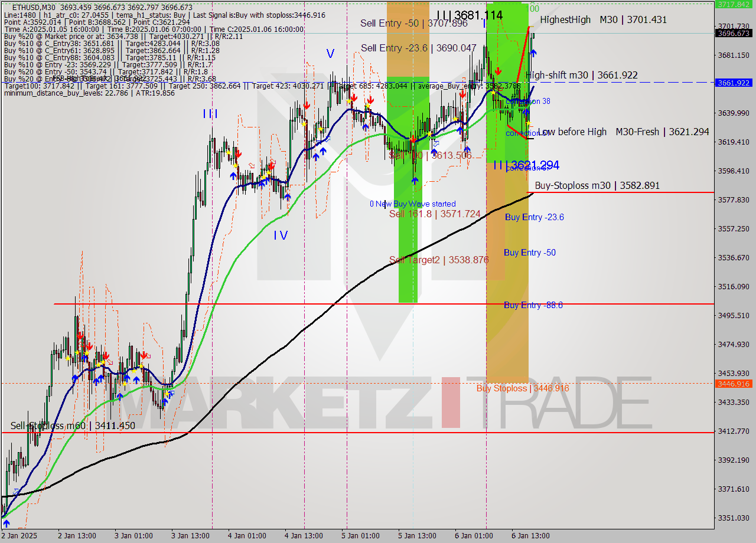This screenshot has height=543, width=756.
Task: Select the '0 New Buy Wave started' text
Action: [412, 204]
